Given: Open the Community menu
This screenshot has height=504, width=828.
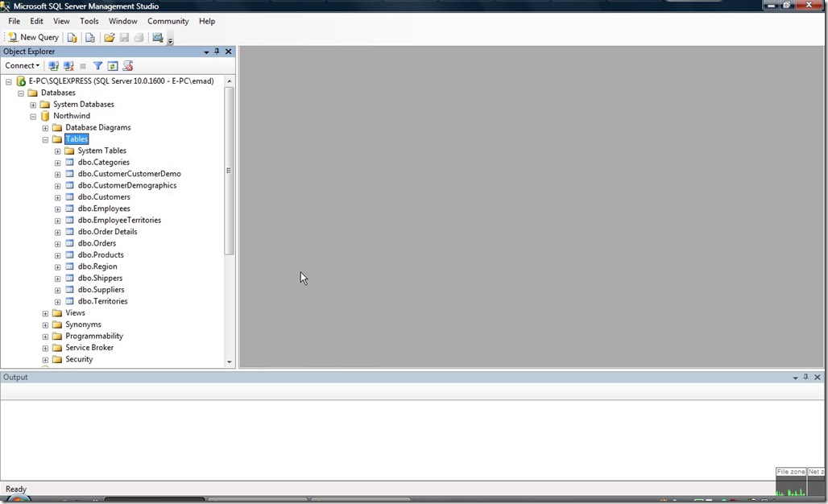Looking at the screenshot, I should point(168,21).
